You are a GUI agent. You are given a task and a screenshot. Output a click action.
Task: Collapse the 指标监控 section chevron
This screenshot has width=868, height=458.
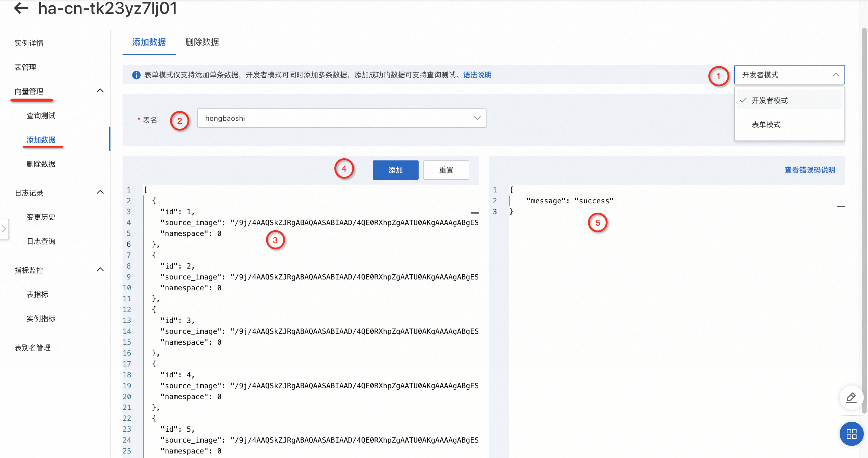point(100,269)
